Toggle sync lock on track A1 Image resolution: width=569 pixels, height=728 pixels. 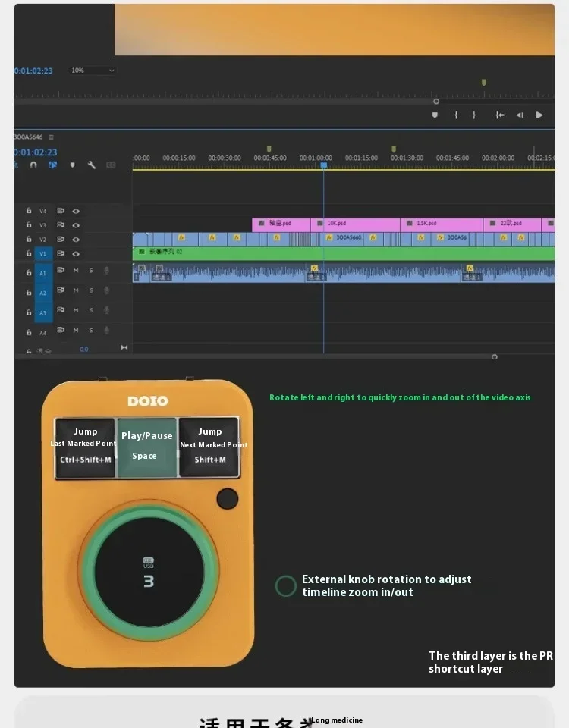pos(61,270)
